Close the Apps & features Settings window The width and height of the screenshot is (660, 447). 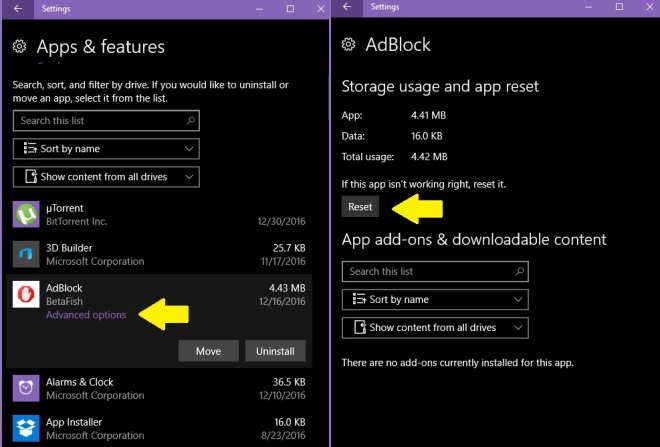click(321, 9)
